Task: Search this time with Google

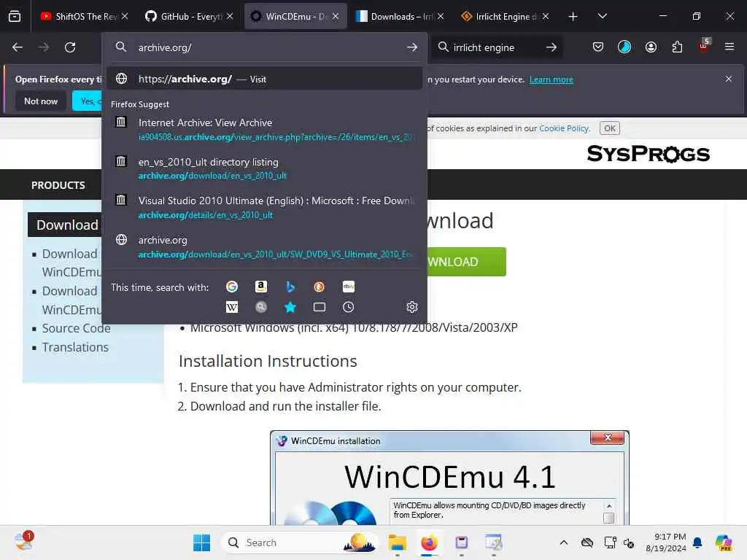Action: (x=232, y=286)
